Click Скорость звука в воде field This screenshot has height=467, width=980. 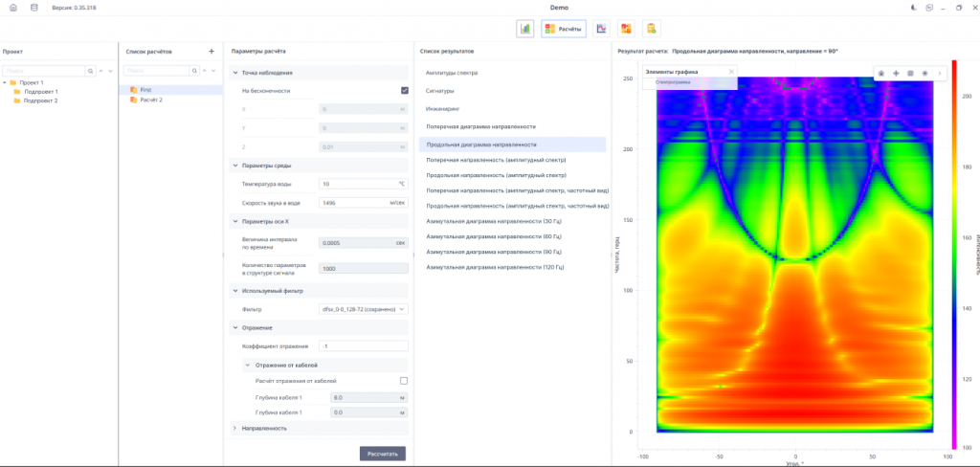(x=363, y=203)
